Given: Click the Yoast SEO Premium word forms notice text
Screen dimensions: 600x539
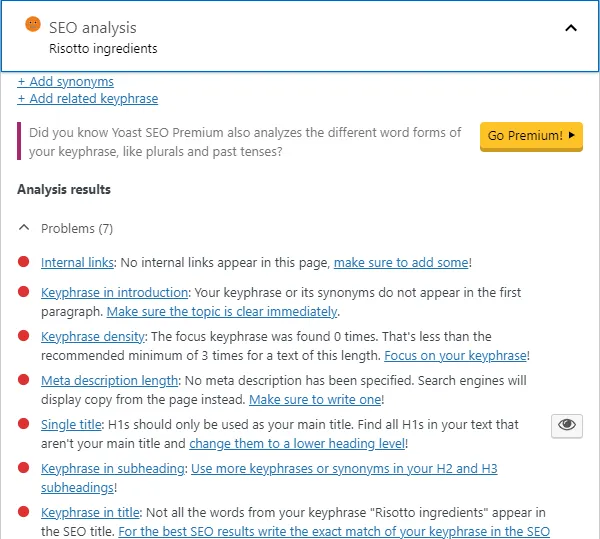Looking at the screenshot, I should [x=245, y=142].
